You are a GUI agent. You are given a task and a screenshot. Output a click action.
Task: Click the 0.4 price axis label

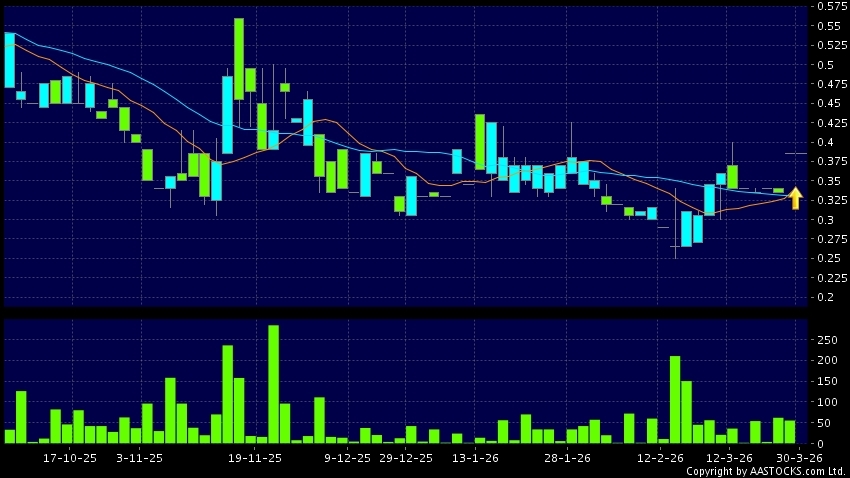[x=828, y=142]
